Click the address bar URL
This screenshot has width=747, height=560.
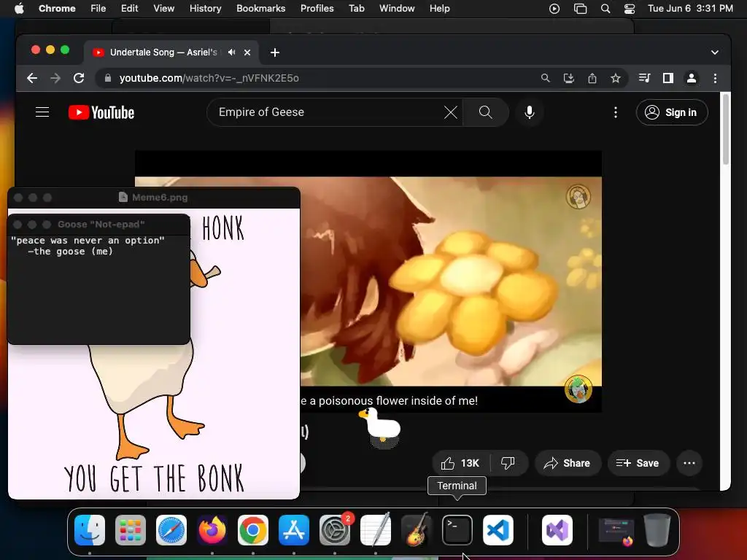[209, 78]
